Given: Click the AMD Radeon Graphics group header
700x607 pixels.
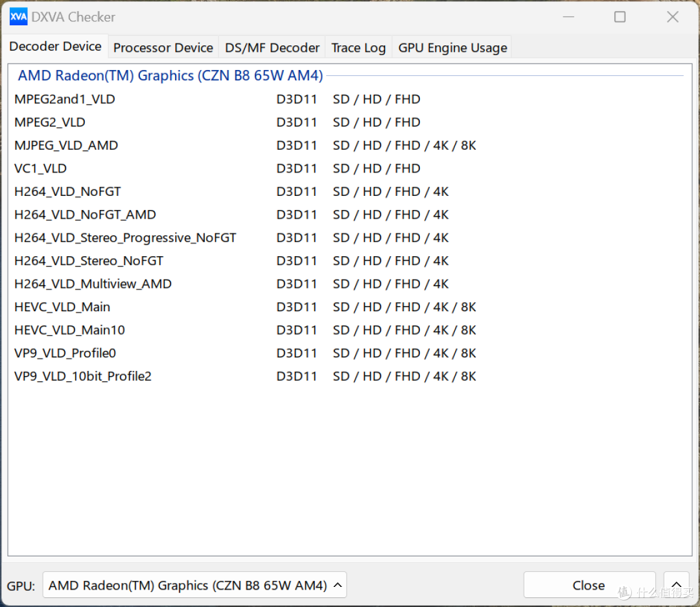Looking at the screenshot, I should [170, 76].
